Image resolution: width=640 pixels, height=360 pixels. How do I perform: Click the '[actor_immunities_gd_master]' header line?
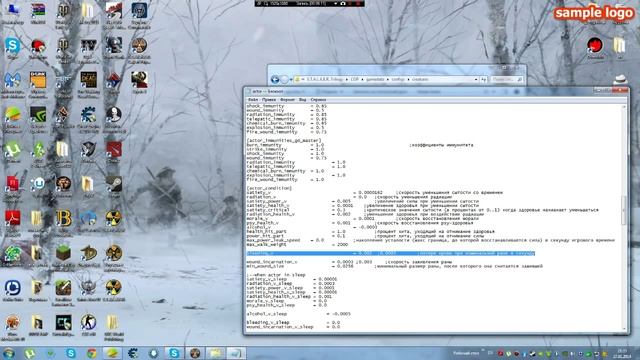click(x=284, y=140)
